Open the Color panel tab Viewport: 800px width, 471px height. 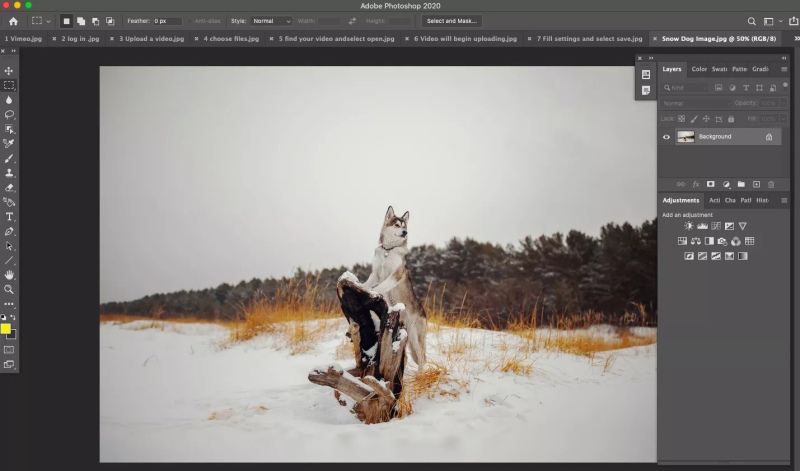[699, 69]
